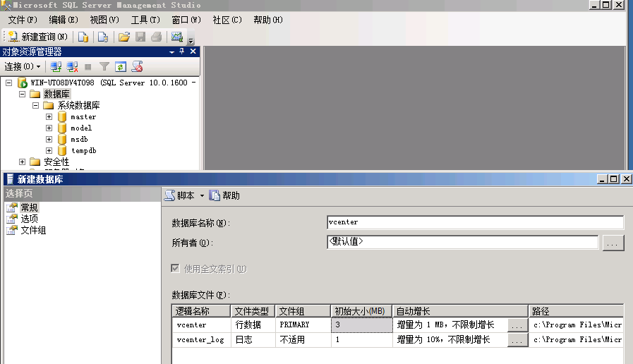Expand the model database node
Image resolution: width=633 pixels, height=364 pixels.
coord(49,128)
